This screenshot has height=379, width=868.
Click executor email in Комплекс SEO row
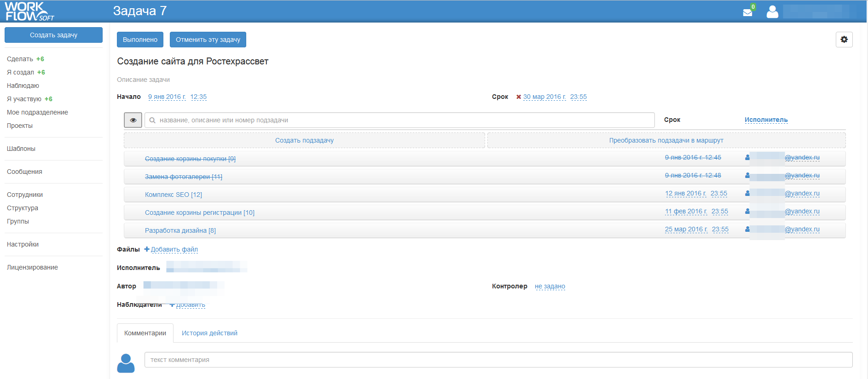(x=802, y=193)
